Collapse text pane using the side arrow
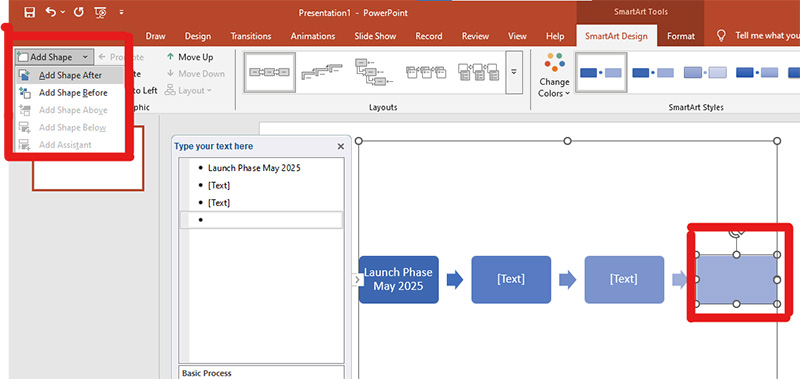 coord(357,280)
